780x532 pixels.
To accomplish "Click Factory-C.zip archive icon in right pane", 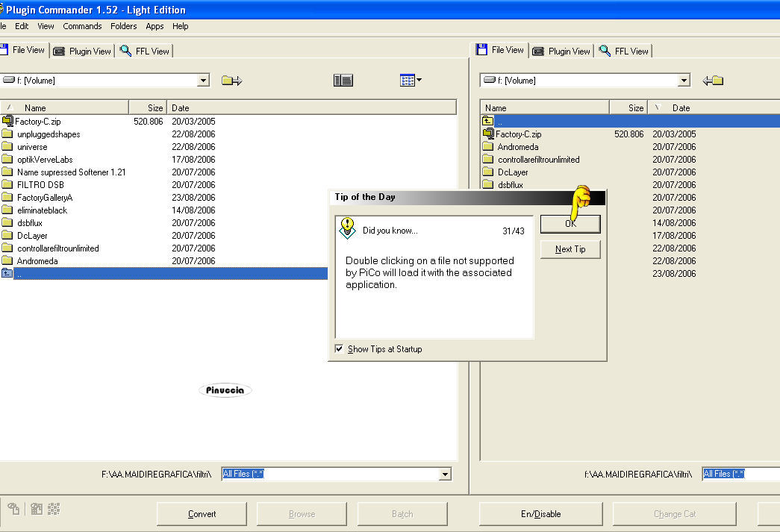I will click(488, 134).
